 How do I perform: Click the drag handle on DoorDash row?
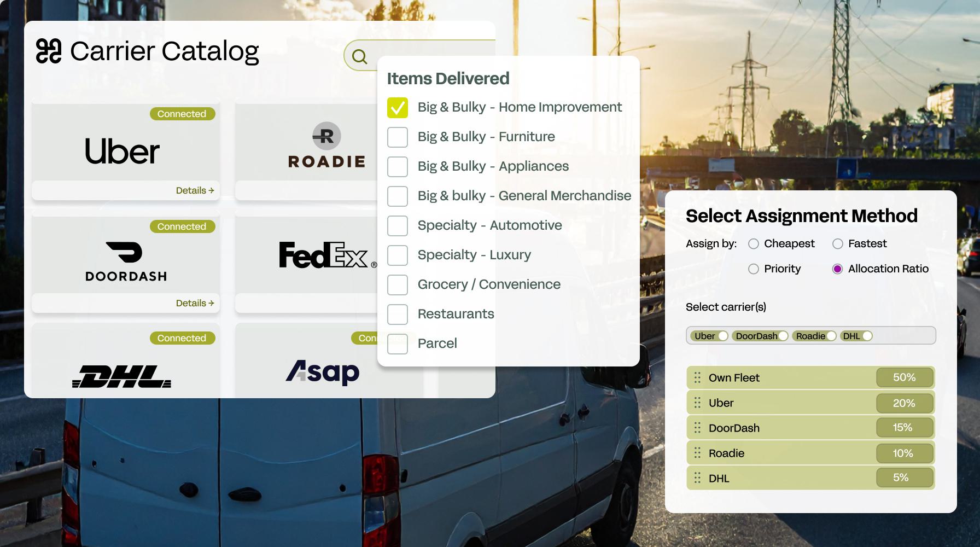coord(697,428)
